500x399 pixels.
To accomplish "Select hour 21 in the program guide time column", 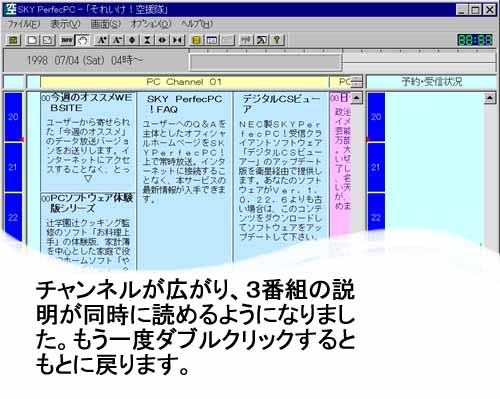I will click(13, 167).
